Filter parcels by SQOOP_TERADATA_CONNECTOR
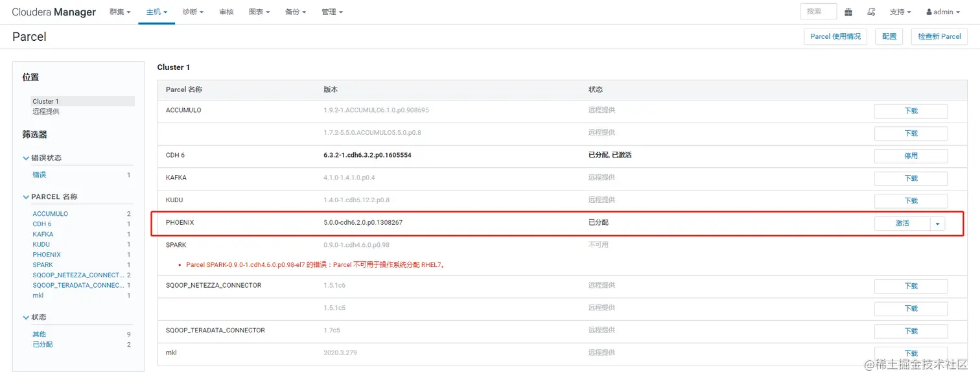980x383 pixels. [x=78, y=285]
